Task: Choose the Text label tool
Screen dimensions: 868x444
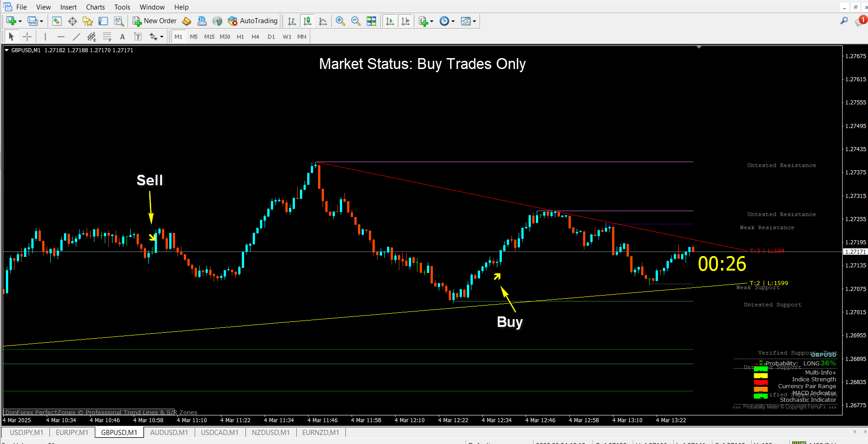Action: (x=122, y=37)
